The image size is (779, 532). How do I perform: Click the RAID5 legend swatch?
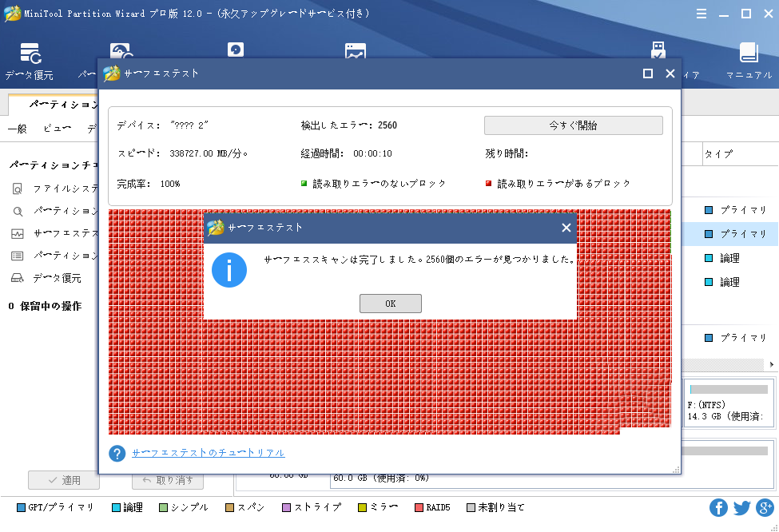[x=419, y=507]
